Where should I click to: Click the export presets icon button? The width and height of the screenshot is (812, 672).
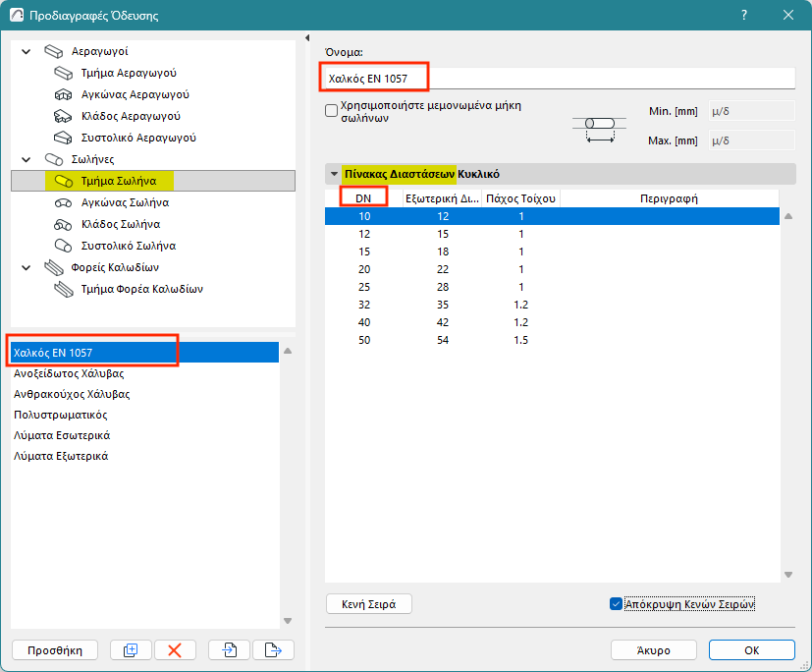pos(273,649)
